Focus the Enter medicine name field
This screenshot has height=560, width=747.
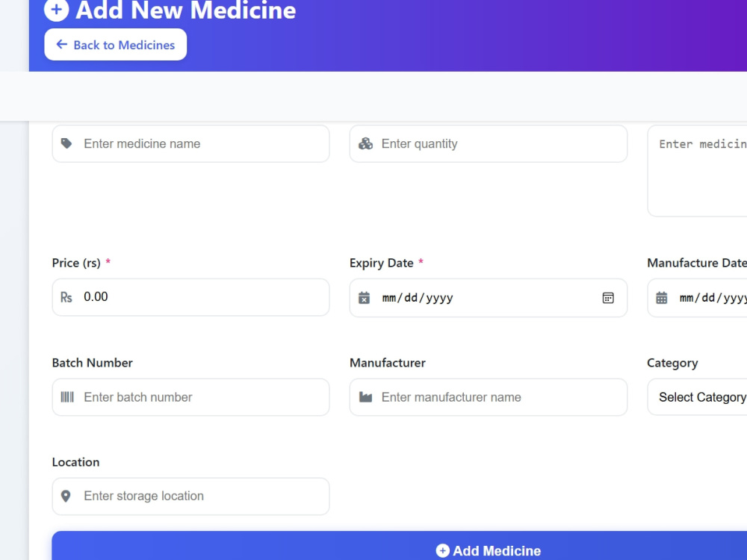[190, 144]
